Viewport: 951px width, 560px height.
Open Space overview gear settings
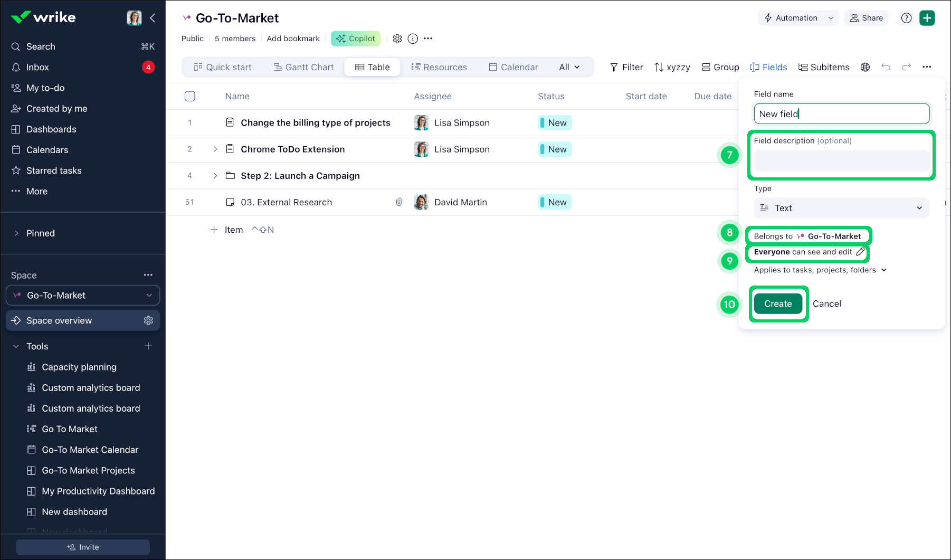point(148,320)
